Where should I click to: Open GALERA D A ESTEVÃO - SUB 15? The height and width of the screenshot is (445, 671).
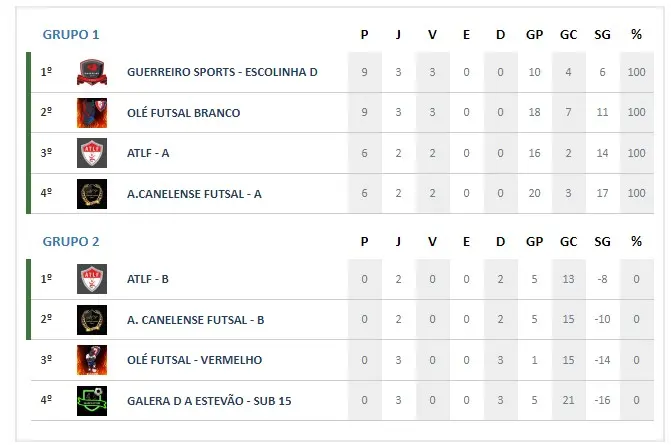pyautogui.click(x=209, y=401)
